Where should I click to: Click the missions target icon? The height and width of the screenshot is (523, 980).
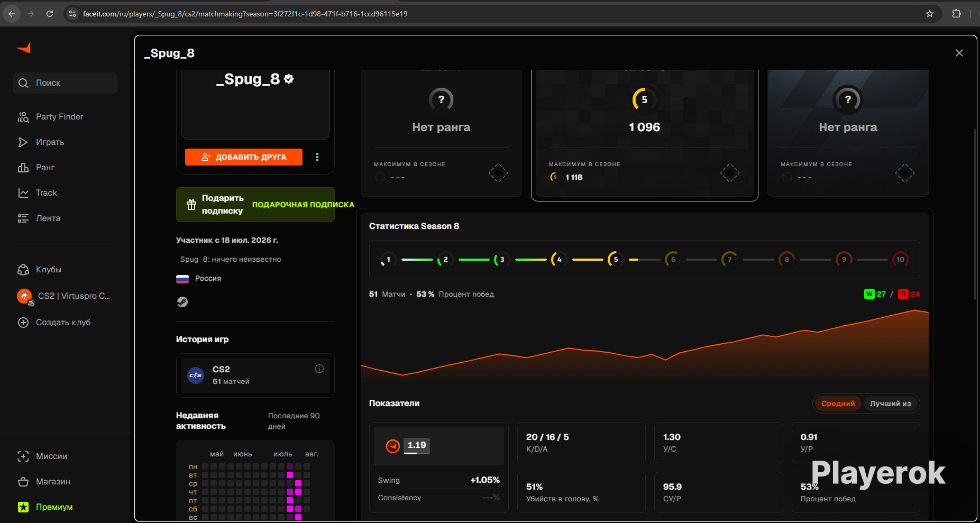[x=23, y=456]
